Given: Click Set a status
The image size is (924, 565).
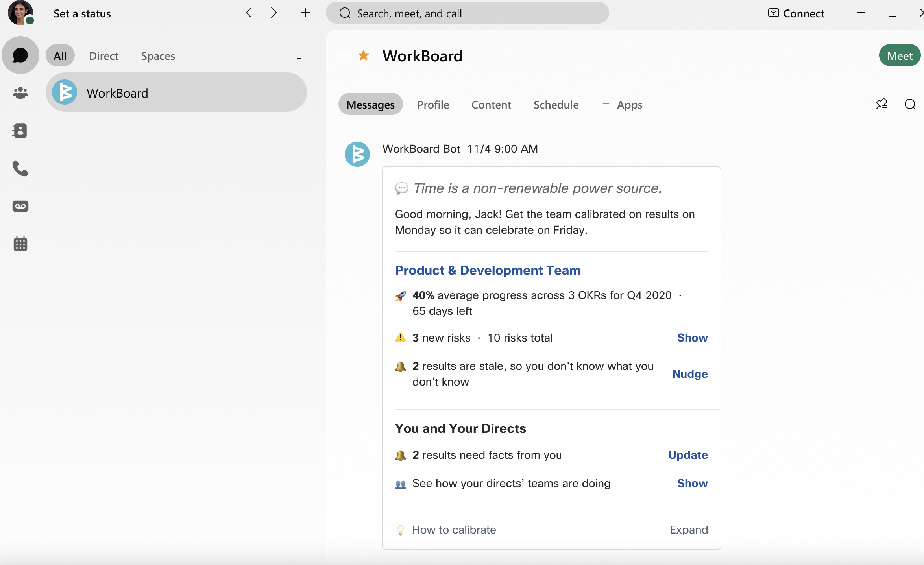Looking at the screenshot, I should coord(82,13).
